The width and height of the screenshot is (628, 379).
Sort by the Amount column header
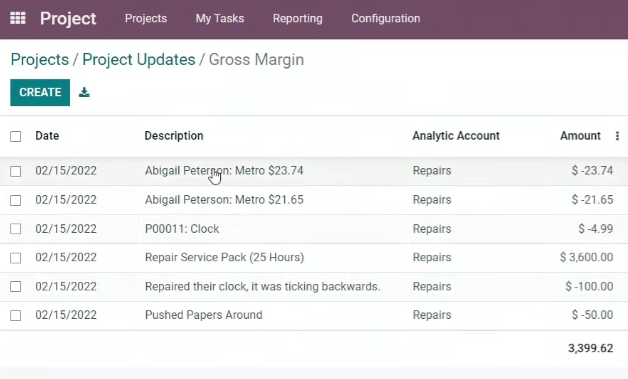[x=580, y=136]
